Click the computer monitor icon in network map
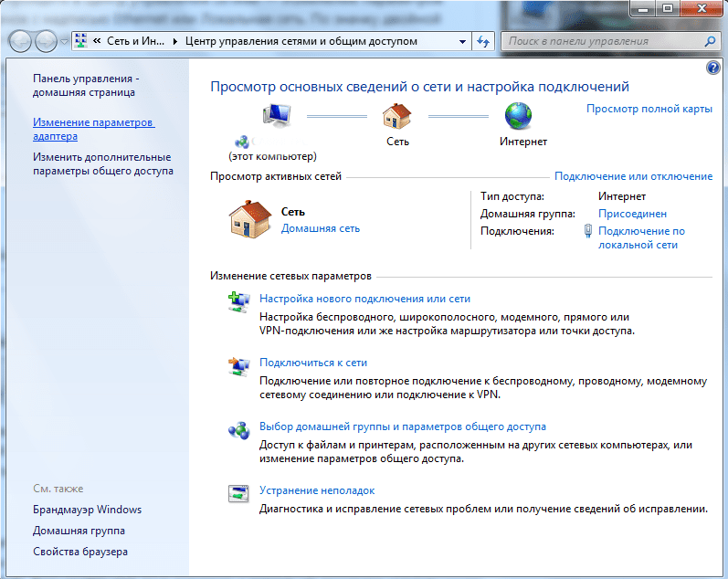The image size is (728, 579). 277,115
